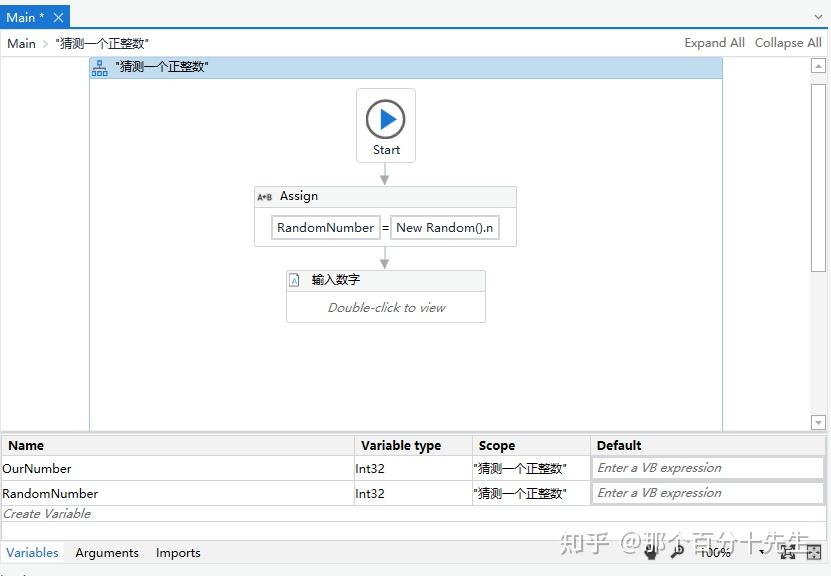Image resolution: width=831 pixels, height=576 pixels.
Task: Select the 输入数字 activity
Action: [385, 295]
